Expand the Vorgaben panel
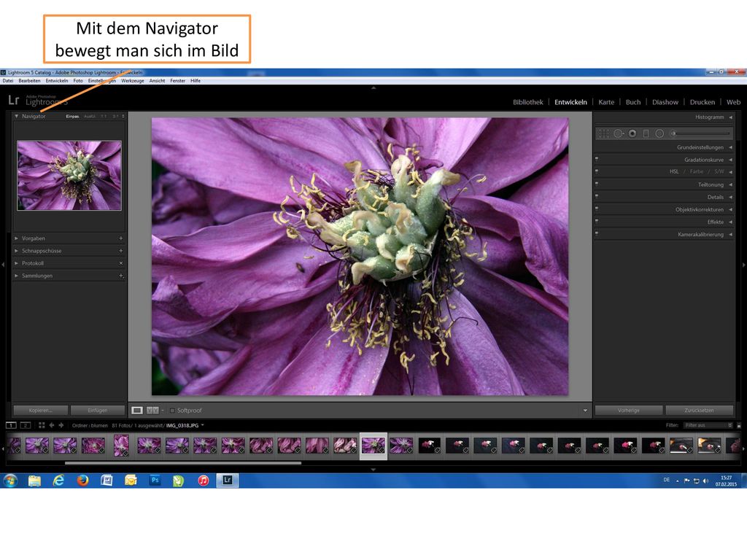 pyautogui.click(x=16, y=238)
